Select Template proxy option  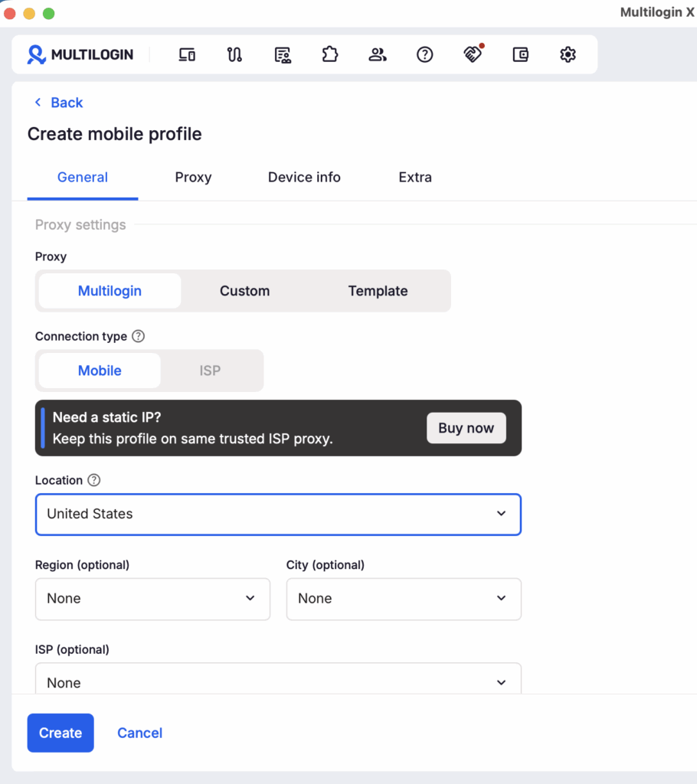pyautogui.click(x=378, y=291)
